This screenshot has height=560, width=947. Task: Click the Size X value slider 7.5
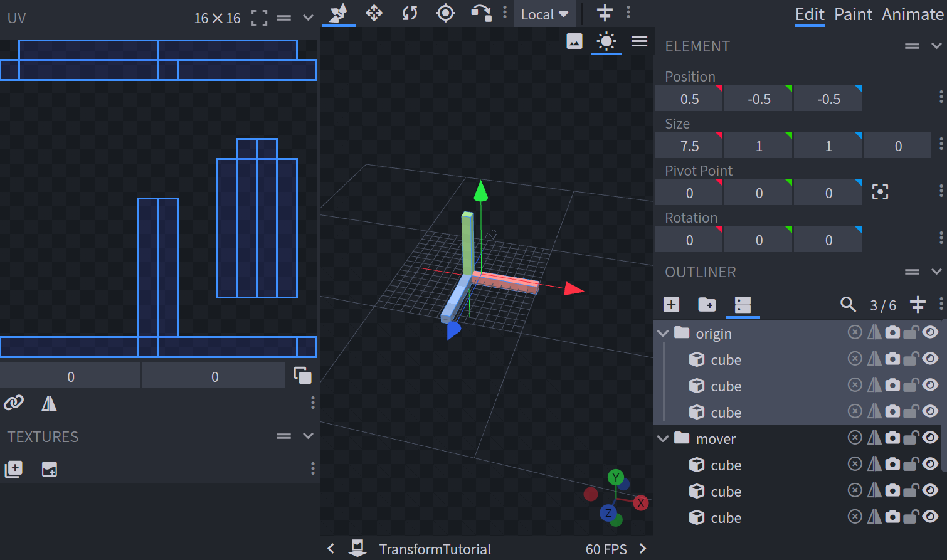point(689,146)
